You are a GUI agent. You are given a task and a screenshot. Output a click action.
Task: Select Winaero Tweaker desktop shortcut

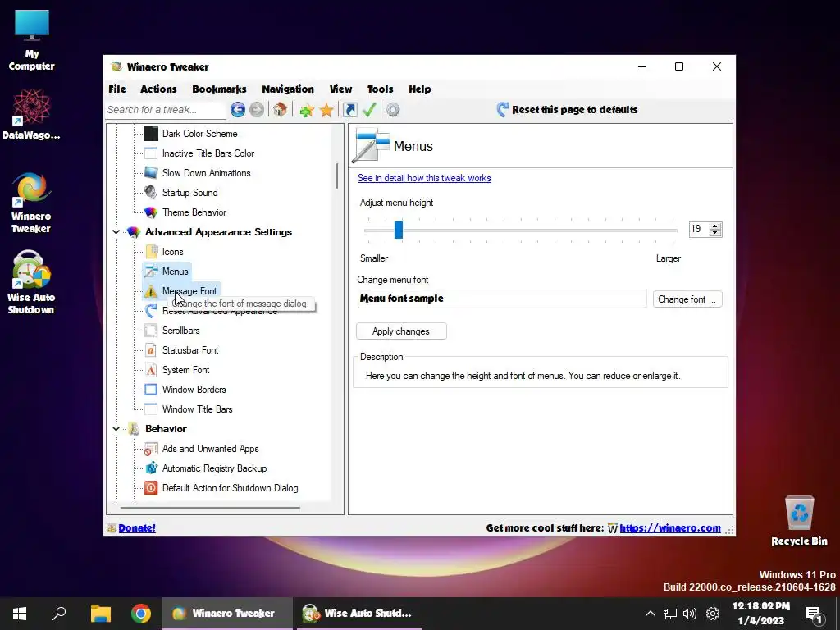(32, 203)
